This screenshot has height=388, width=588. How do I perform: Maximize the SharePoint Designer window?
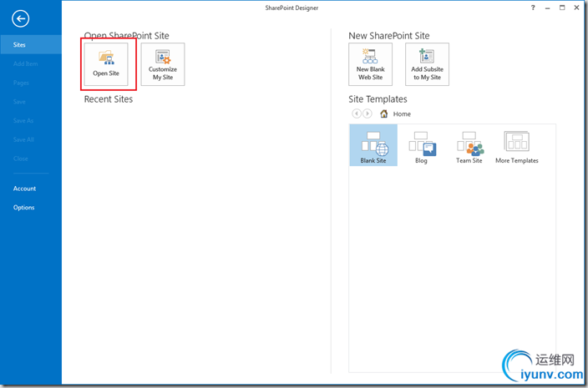pos(562,8)
